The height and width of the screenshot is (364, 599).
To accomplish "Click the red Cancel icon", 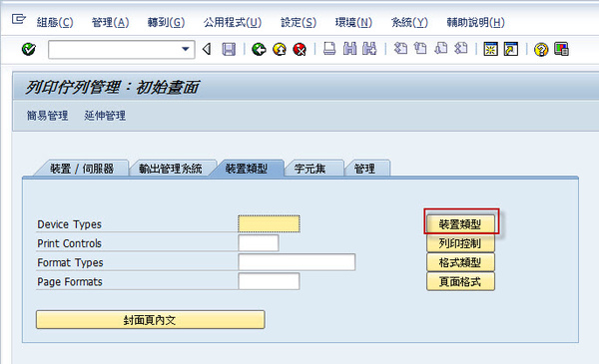I will click(x=299, y=49).
